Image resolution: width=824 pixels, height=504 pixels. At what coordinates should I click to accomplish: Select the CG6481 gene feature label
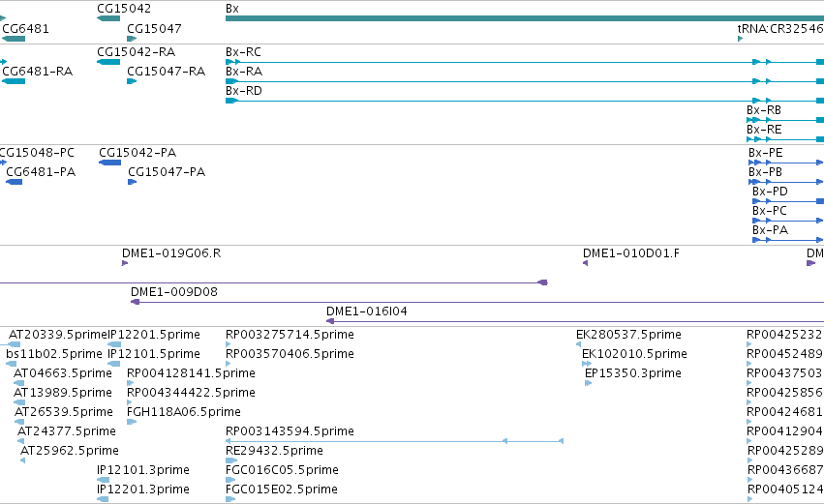click(x=25, y=29)
